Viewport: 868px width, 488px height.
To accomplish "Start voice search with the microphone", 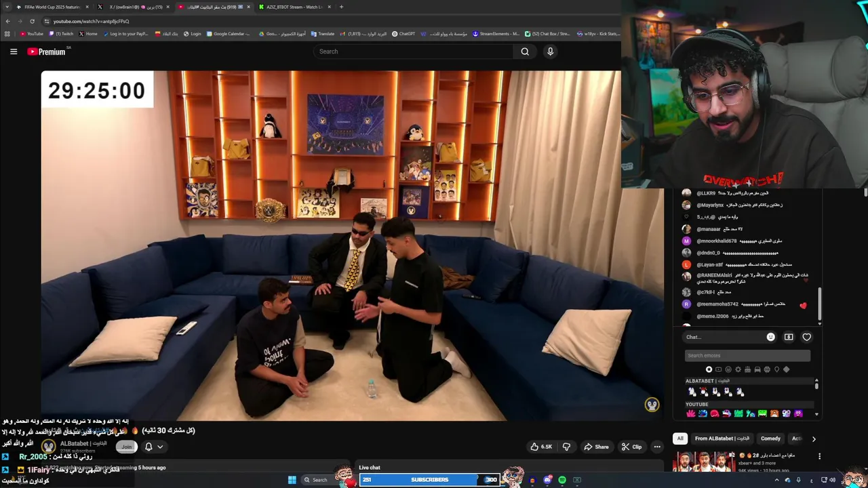I will tap(550, 52).
